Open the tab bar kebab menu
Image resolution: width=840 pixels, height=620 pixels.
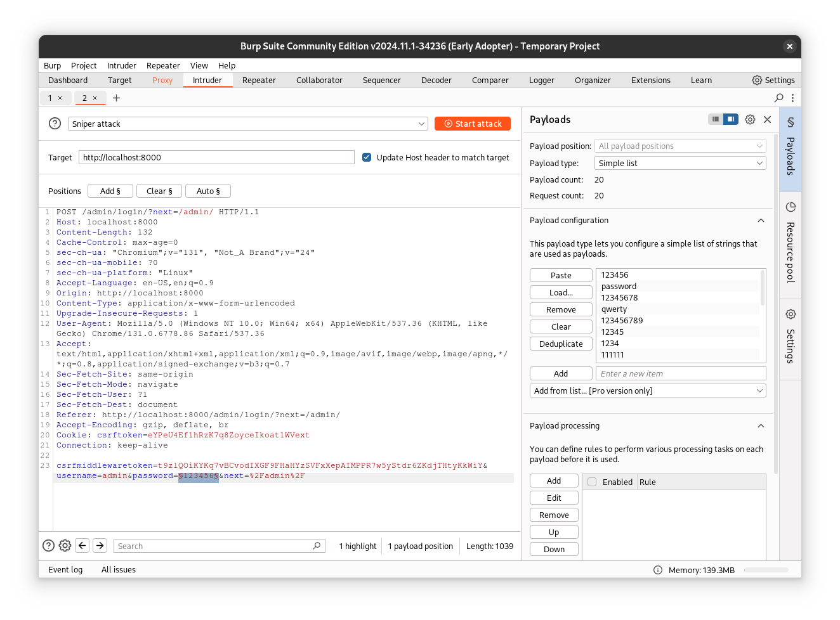[792, 98]
